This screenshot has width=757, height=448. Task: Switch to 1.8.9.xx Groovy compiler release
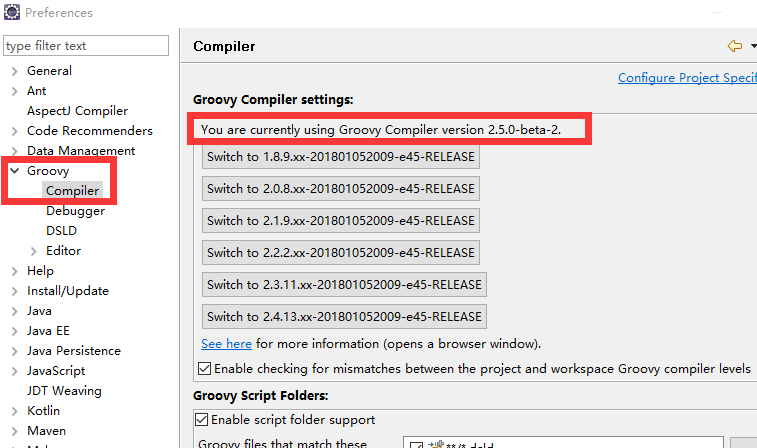(x=340, y=157)
